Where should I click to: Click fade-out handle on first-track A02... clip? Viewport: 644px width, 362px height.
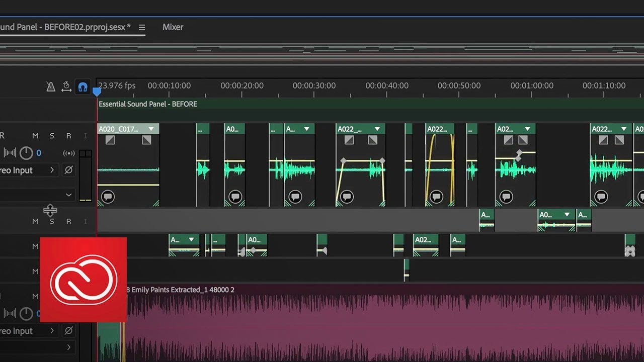coord(523,140)
